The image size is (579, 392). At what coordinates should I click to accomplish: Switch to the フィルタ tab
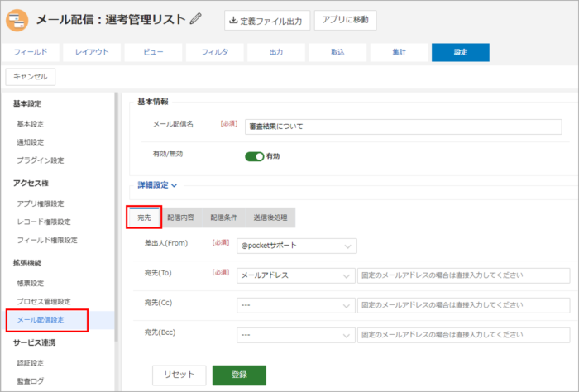click(x=214, y=52)
